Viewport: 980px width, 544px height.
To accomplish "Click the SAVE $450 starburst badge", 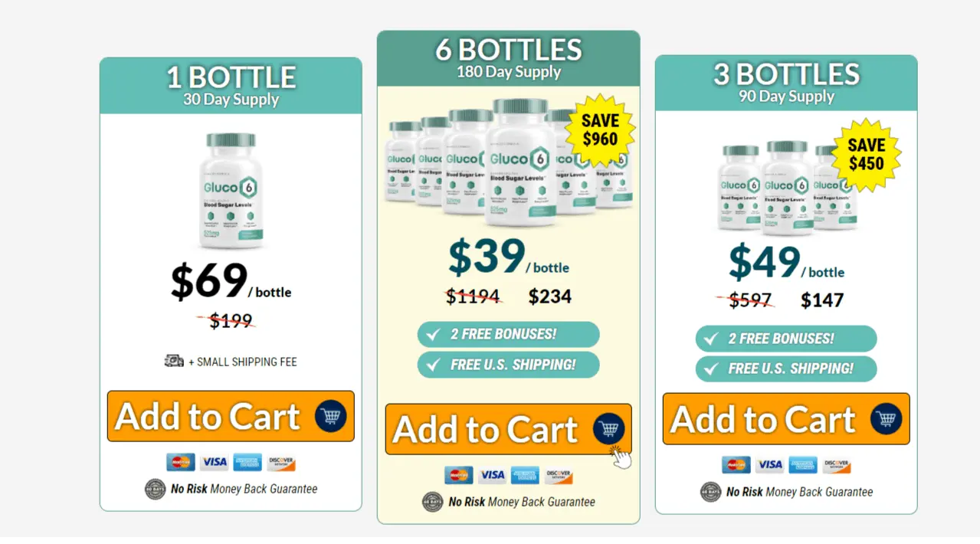I will coord(866,154).
